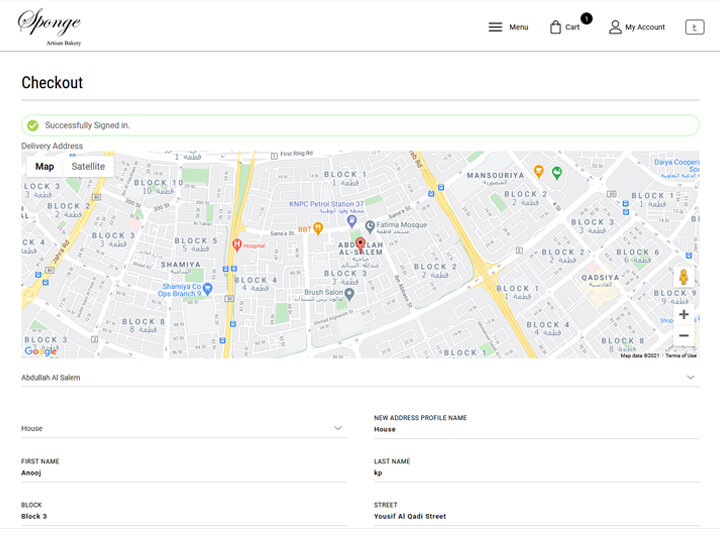This screenshot has width=720, height=550.
Task: Click the MANSOURIYA label on map
Action: (495, 175)
